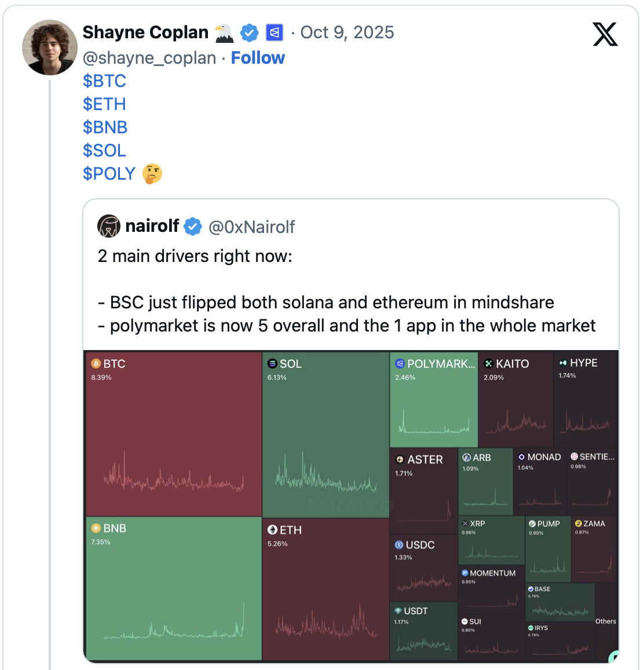
Task: Click Shayne Coplan's verified badge
Action: click(250, 33)
